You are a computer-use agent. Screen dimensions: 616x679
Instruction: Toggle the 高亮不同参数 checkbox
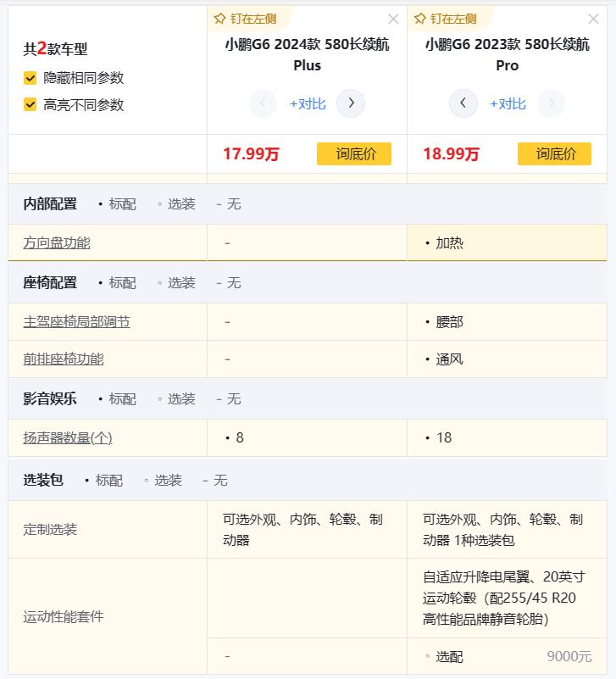30,105
